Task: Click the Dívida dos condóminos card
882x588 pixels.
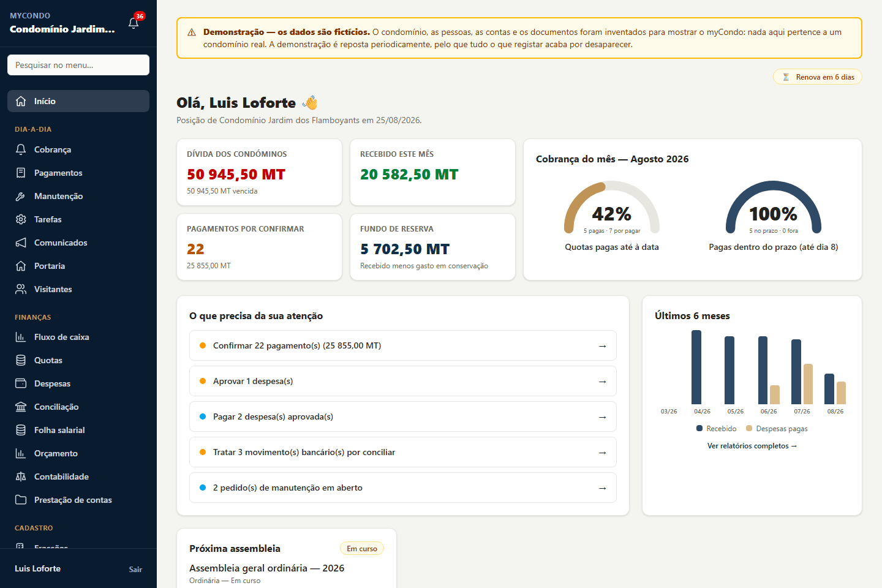Action: [x=259, y=172]
